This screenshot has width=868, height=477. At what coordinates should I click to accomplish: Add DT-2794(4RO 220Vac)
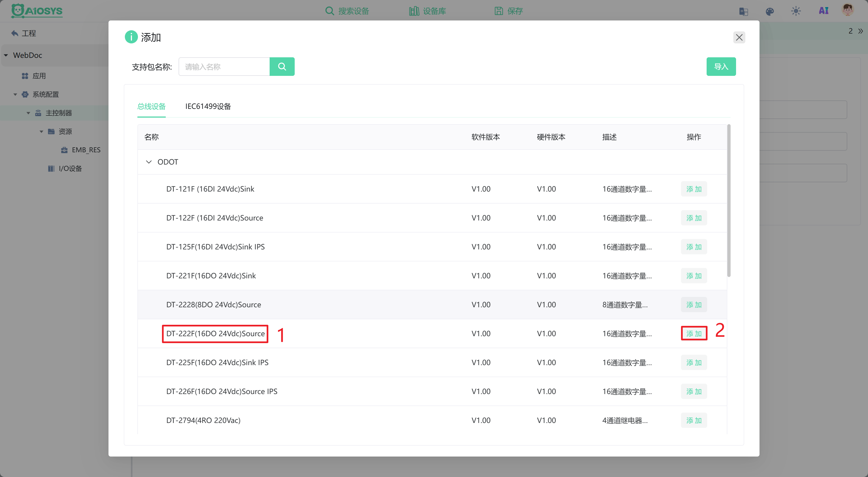(x=694, y=420)
